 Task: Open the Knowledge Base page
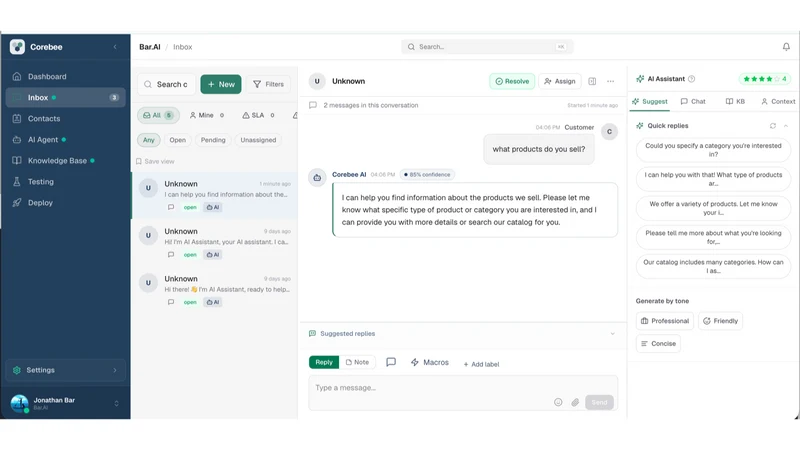click(x=65, y=161)
